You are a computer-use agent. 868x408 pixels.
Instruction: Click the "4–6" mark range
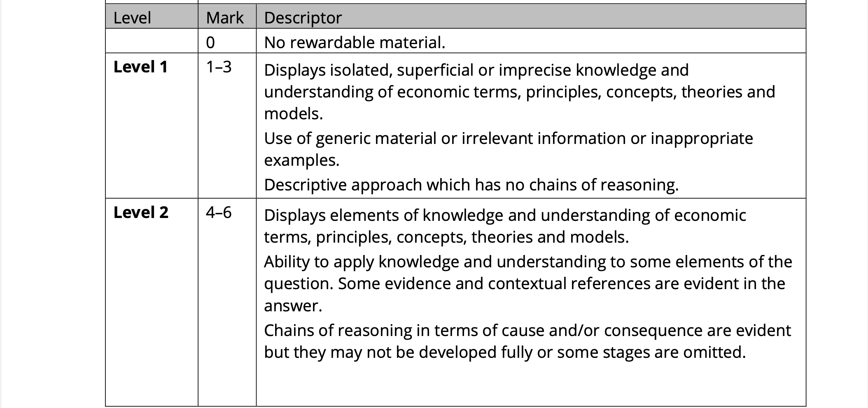click(x=219, y=212)
